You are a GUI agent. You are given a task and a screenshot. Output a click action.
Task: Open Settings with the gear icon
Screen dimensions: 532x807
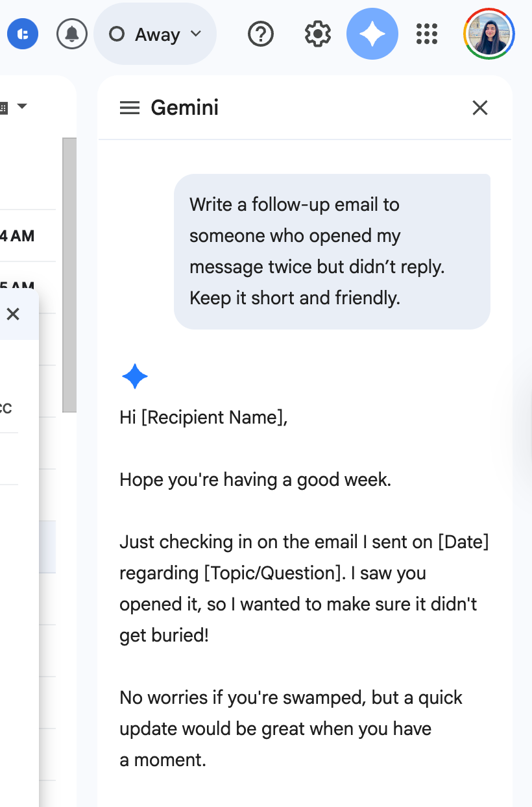[317, 34]
